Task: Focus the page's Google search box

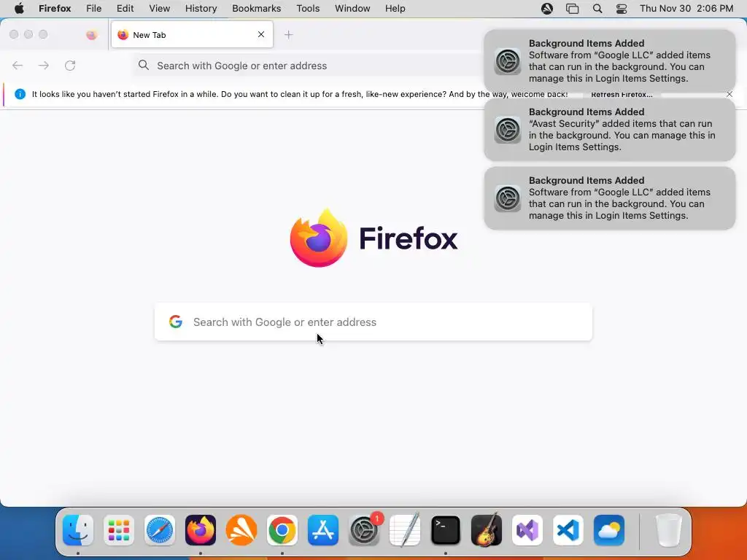Action: pyautogui.click(x=373, y=322)
